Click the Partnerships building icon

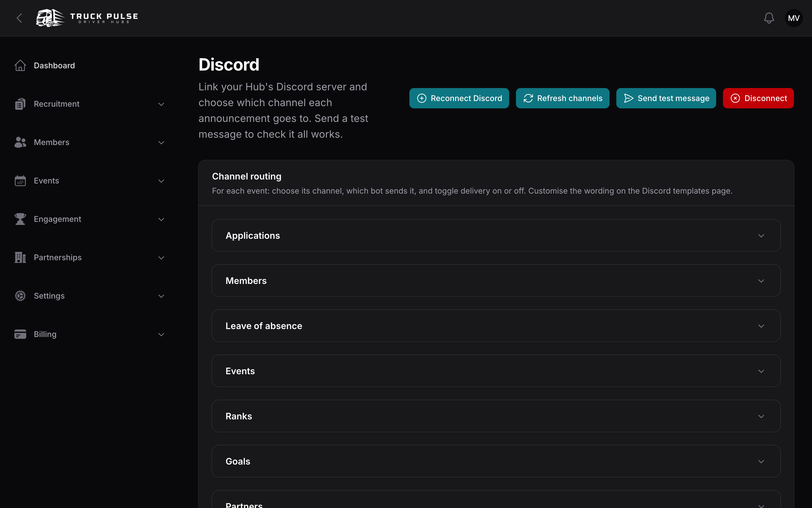[20, 257]
